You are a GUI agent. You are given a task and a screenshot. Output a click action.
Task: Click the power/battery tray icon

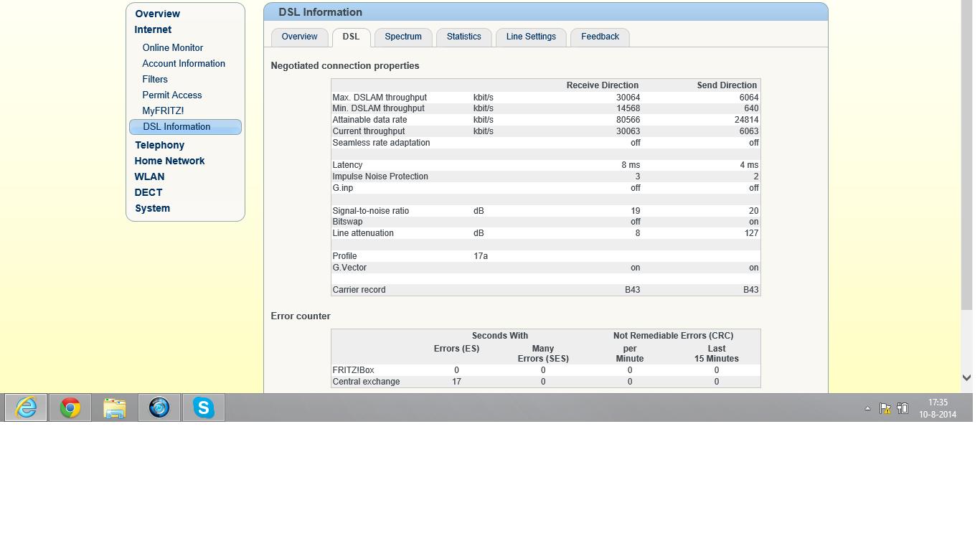pyautogui.click(x=903, y=408)
